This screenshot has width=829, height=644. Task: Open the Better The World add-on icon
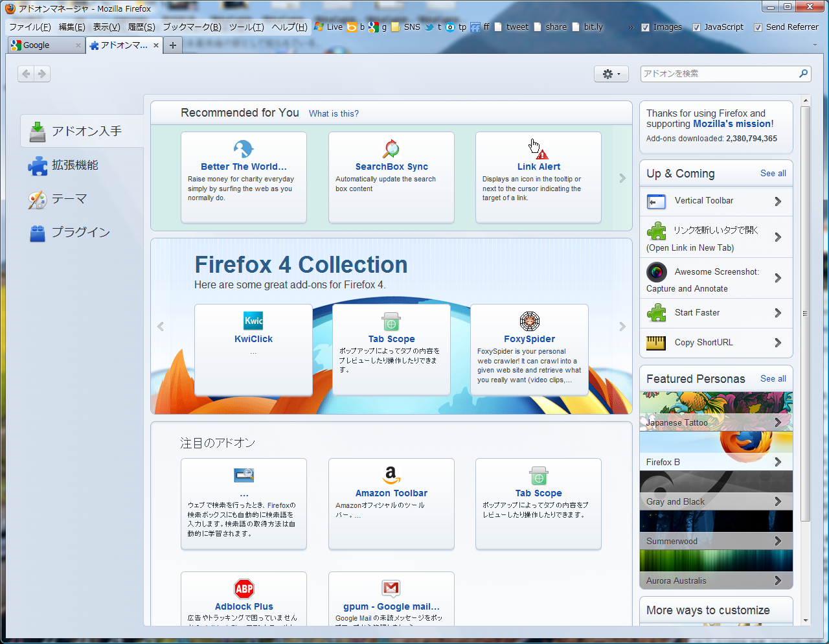(244, 149)
